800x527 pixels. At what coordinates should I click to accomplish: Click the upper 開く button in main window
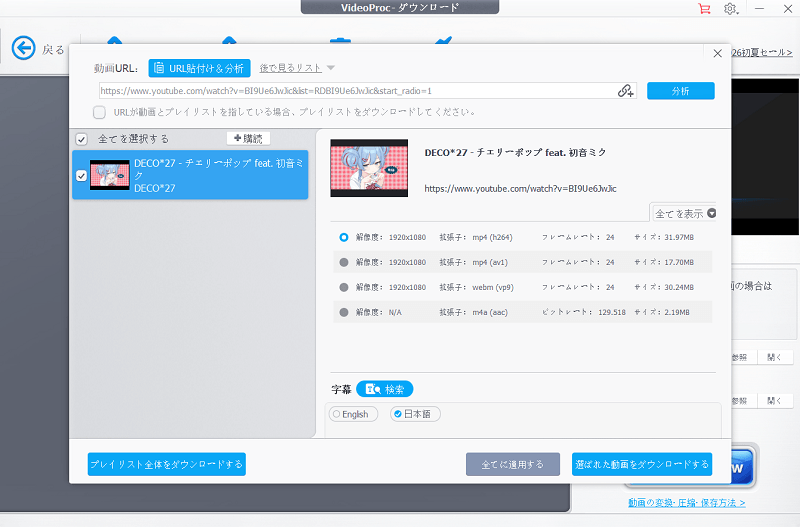click(x=774, y=358)
